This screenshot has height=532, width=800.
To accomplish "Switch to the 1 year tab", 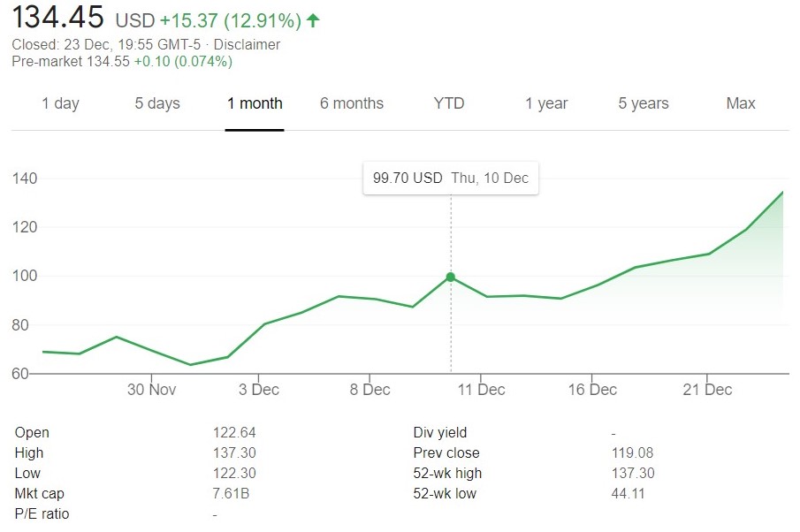I will click(546, 103).
